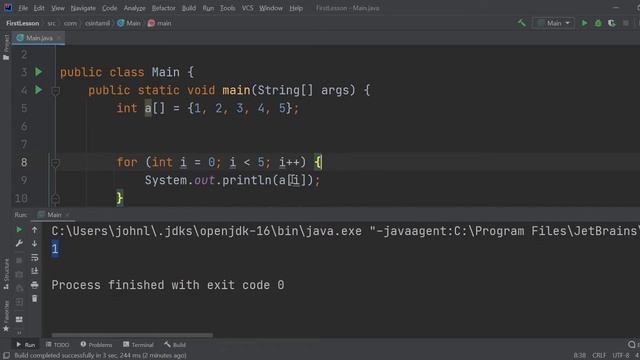The height and width of the screenshot is (360, 640).
Task: Run with Coverage using the shield icon
Action: click(x=611, y=23)
